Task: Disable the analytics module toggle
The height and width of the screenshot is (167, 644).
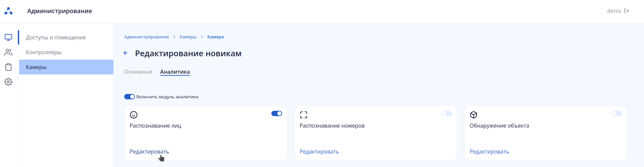Action: (130, 97)
